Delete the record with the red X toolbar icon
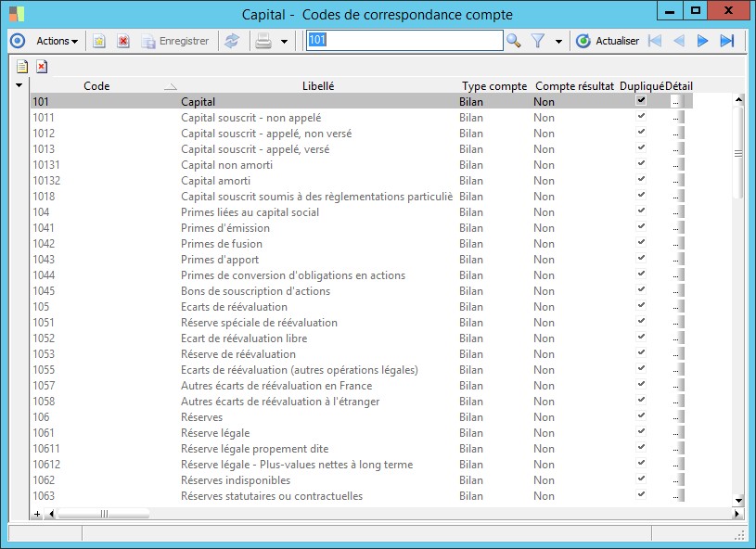The image size is (756, 549). 123,41
